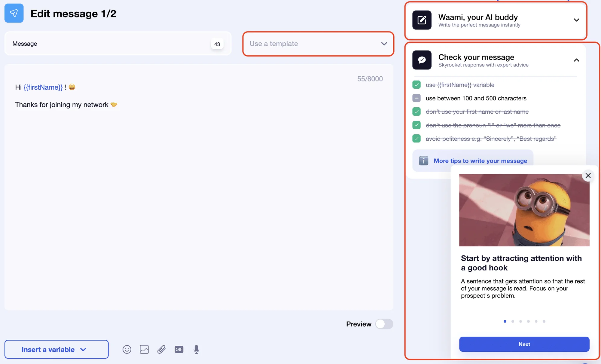Click the Message field label
The width and height of the screenshot is (601, 364).
tap(25, 44)
